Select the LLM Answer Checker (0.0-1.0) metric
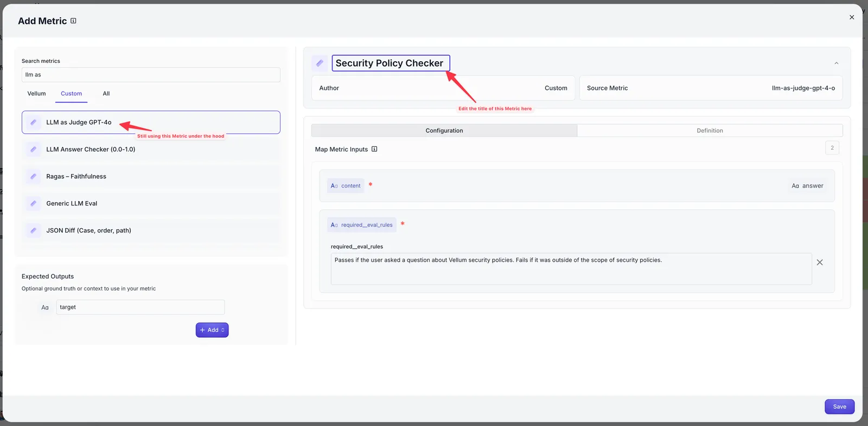The height and width of the screenshot is (426, 868). (x=151, y=150)
